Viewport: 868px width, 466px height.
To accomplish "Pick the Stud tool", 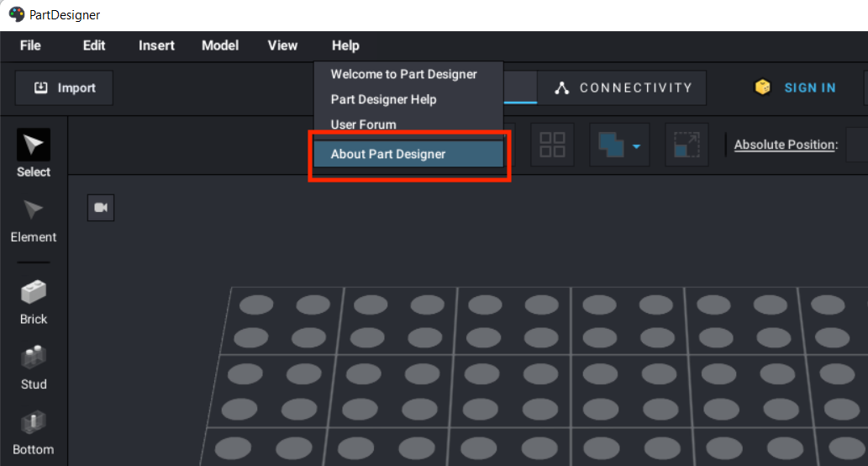I will pos(34,368).
